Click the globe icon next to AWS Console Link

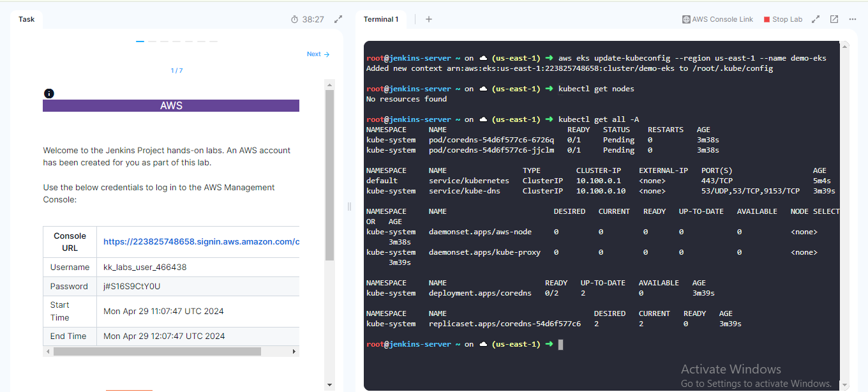tap(686, 19)
